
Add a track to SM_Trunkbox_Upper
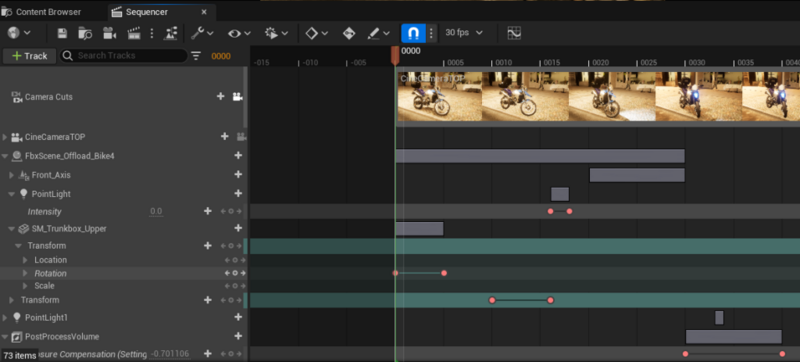[x=238, y=228]
